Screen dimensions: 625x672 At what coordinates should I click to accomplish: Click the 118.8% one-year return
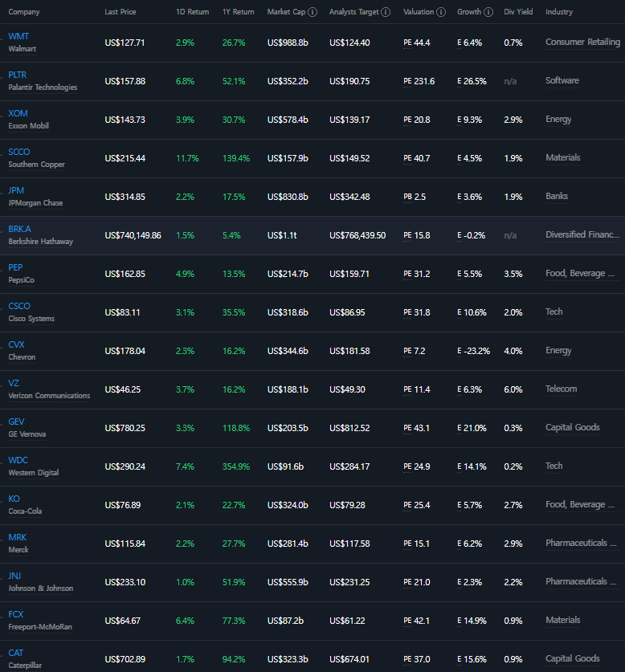click(236, 428)
